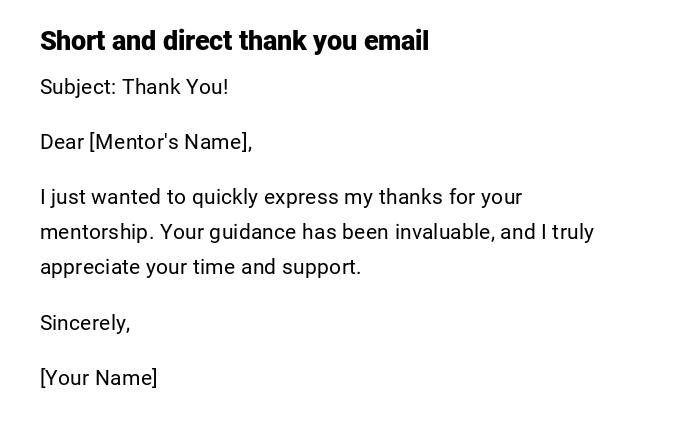
Task: Click the word "Subject:" in the subject line
Action: click(x=78, y=87)
